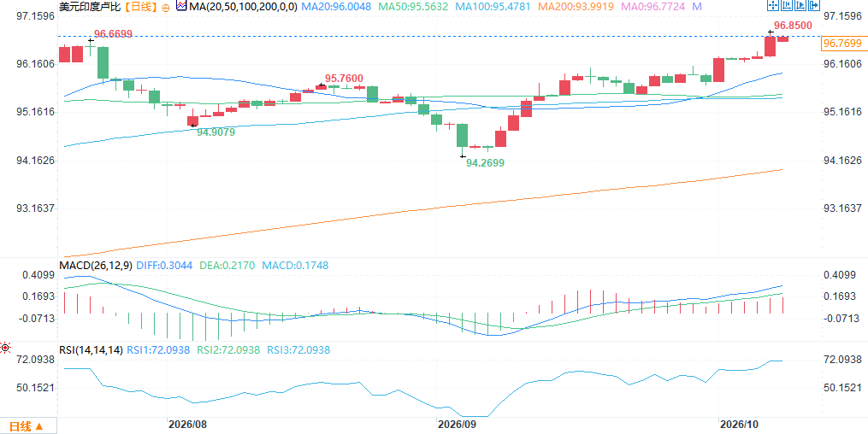Open the 日线 period selector at bottom left
This screenshot has height=434, width=868.
[x=28, y=426]
